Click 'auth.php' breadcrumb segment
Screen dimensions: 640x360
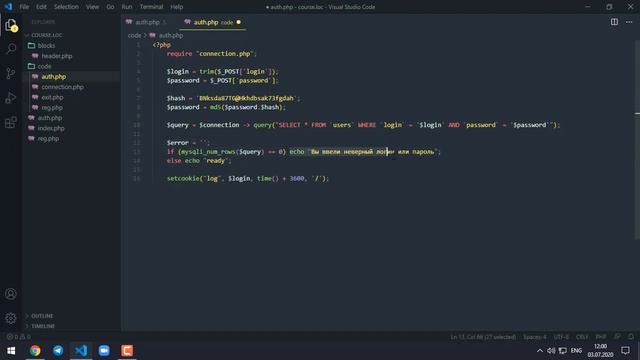[171, 36]
